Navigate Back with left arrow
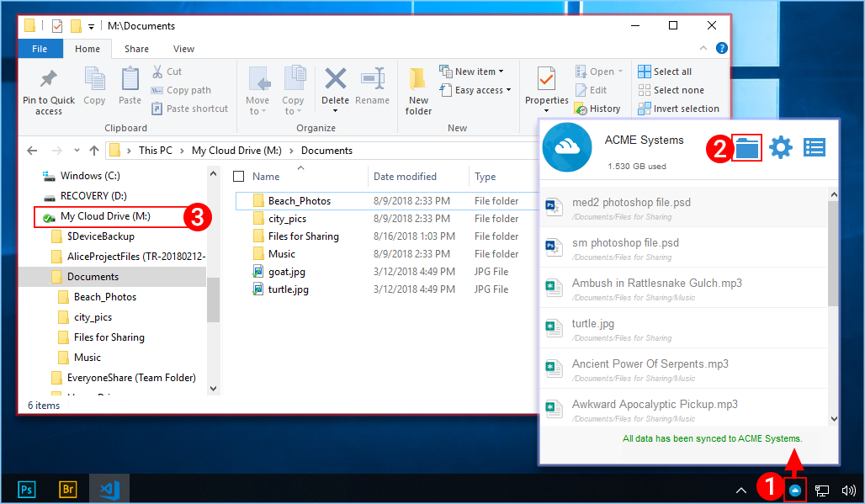 [32, 151]
